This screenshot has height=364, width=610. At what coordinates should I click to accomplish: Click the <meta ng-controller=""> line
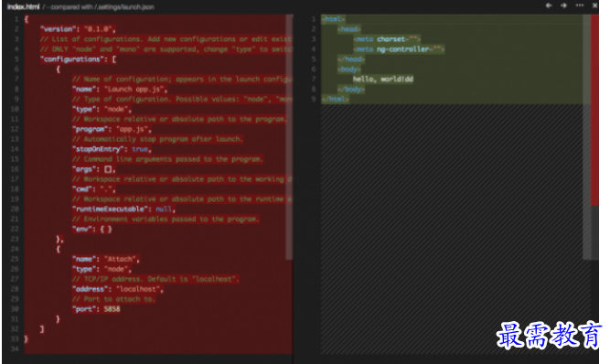click(399, 49)
